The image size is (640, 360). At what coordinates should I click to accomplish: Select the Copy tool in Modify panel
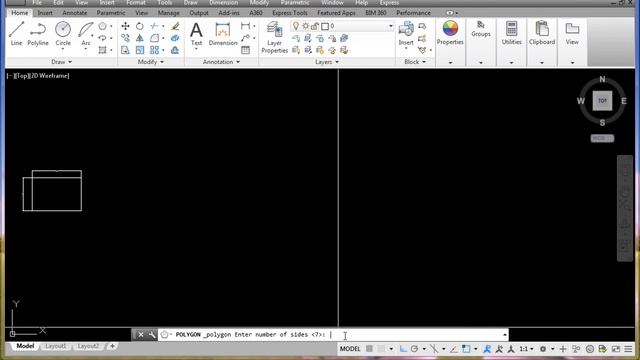pyautogui.click(x=125, y=38)
